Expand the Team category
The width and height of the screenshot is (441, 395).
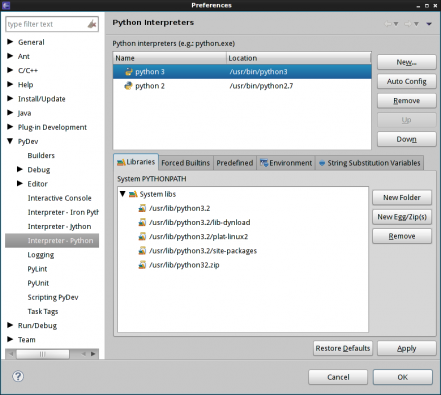(x=10, y=339)
